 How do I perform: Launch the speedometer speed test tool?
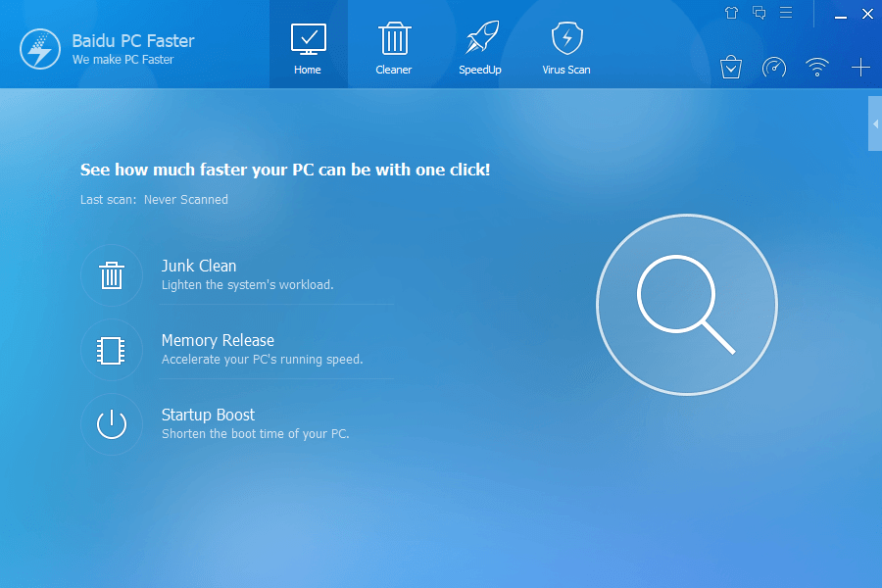point(774,68)
